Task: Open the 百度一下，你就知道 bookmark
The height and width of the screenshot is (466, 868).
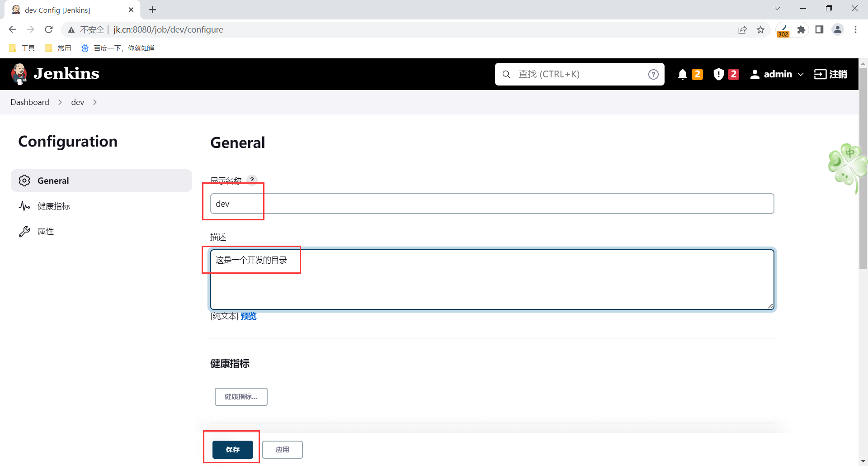Action: tap(118, 48)
